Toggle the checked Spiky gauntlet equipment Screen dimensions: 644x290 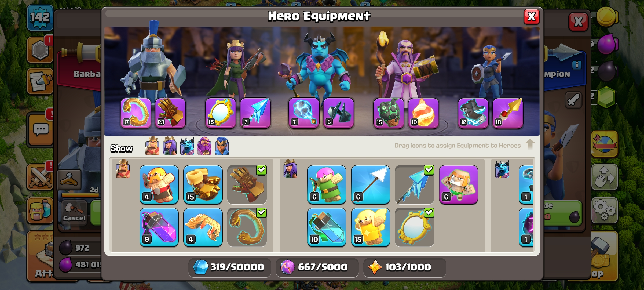pos(247,184)
